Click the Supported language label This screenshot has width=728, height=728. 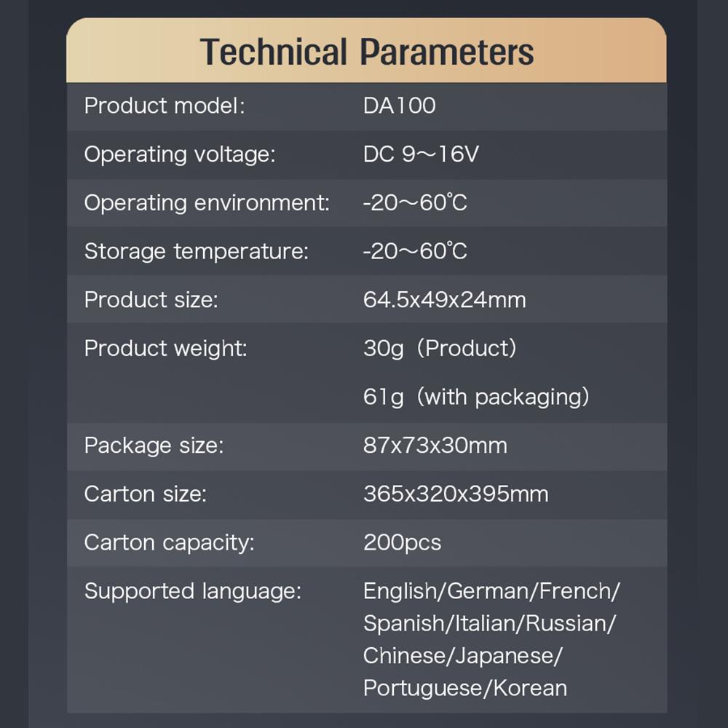tap(193, 590)
